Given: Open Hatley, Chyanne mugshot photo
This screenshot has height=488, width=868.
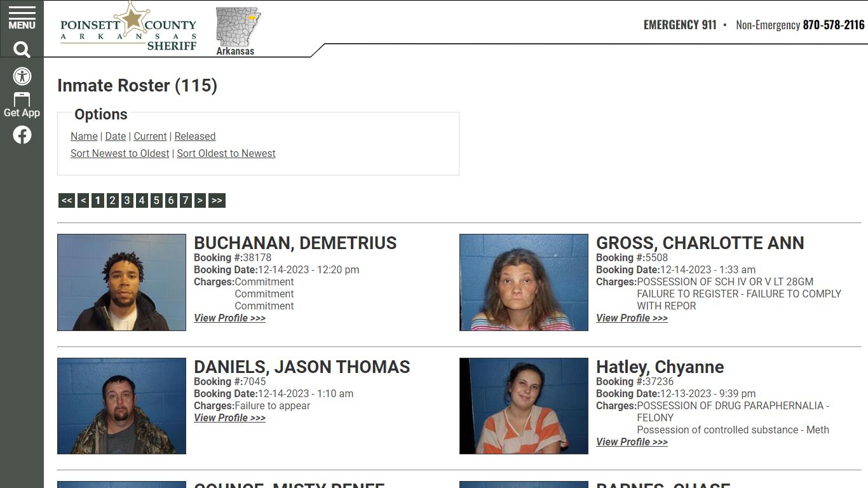Looking at the screenshot, I should [524, 406].
